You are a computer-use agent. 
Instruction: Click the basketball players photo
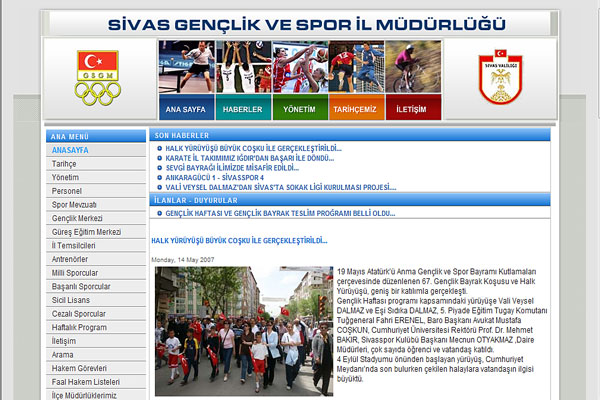click(x=300, y=67)
